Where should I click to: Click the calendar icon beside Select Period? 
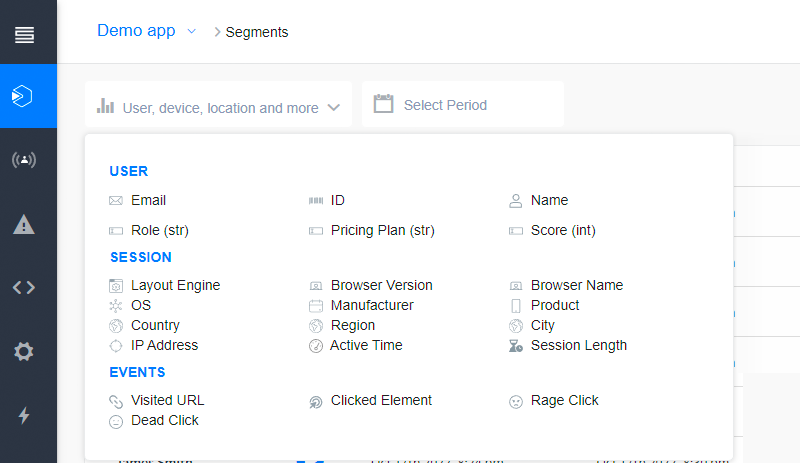pos(383,104)
